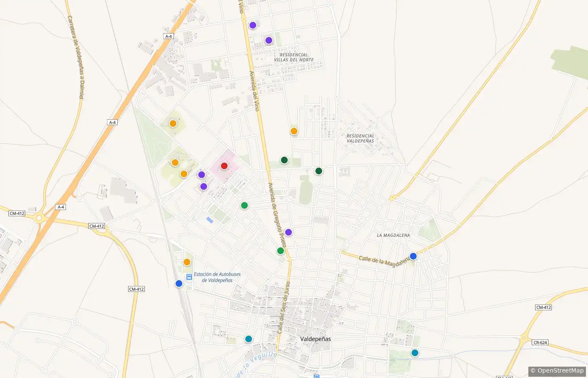This screenshot has height=378, width=588.
Task: Select the lower-right orange marker of the adjacent orange pair
Action: 184,174
